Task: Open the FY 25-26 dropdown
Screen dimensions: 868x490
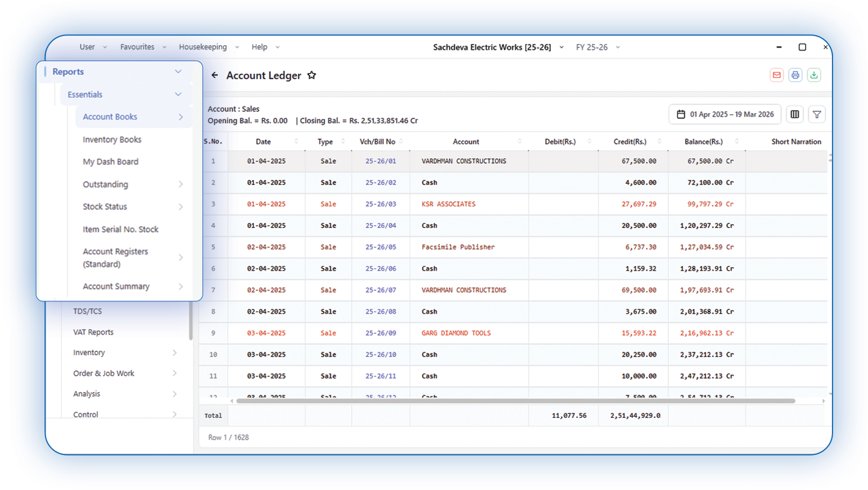Action: (x=597, y=47)
